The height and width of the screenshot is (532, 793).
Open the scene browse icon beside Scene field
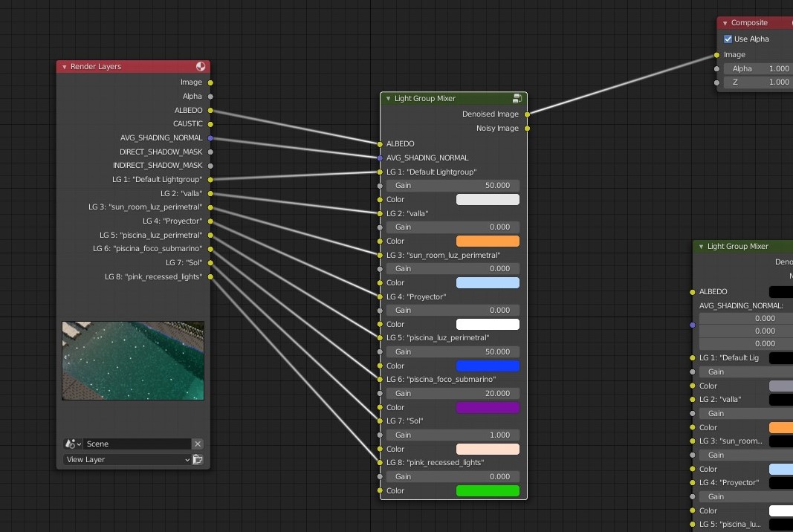click(74, 444)
